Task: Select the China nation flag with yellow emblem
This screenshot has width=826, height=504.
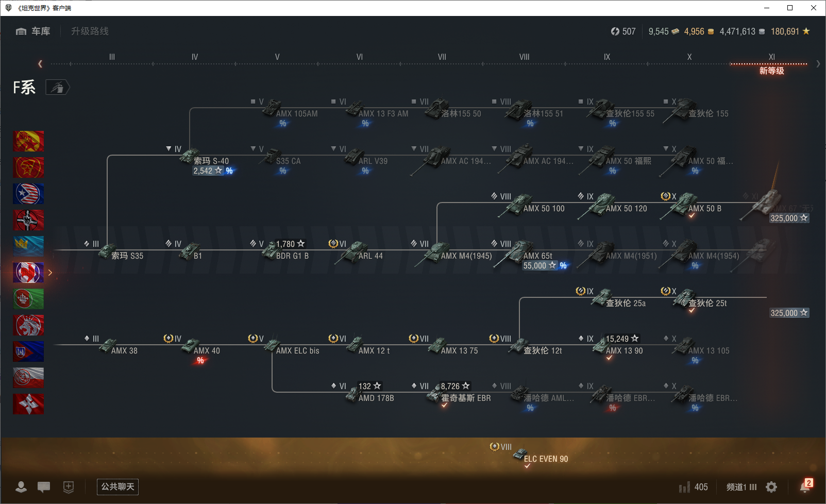Action: click(x=28, y=141)
